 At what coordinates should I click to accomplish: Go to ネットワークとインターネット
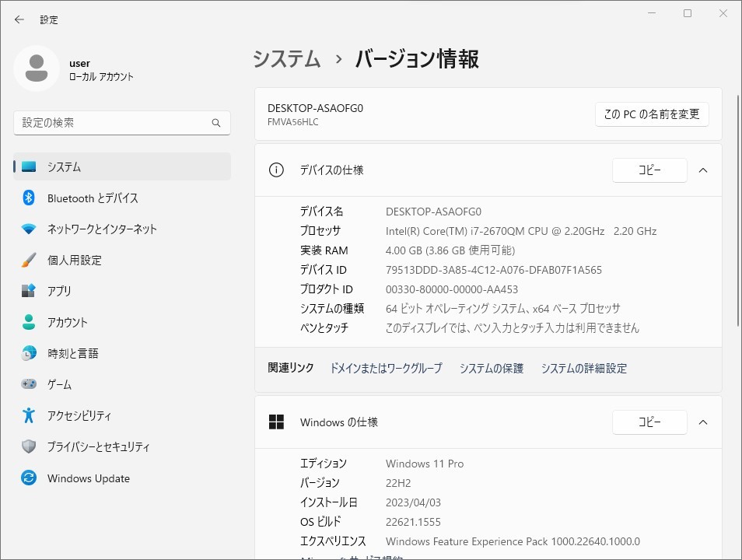click(122, 229)
